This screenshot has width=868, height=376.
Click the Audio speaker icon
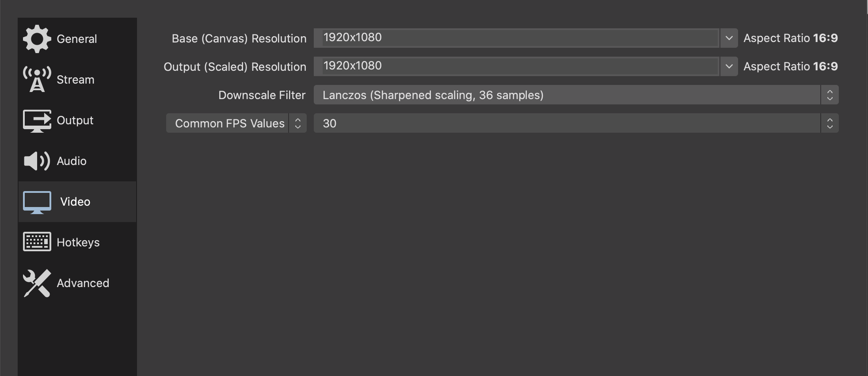[x=37, y=161]
